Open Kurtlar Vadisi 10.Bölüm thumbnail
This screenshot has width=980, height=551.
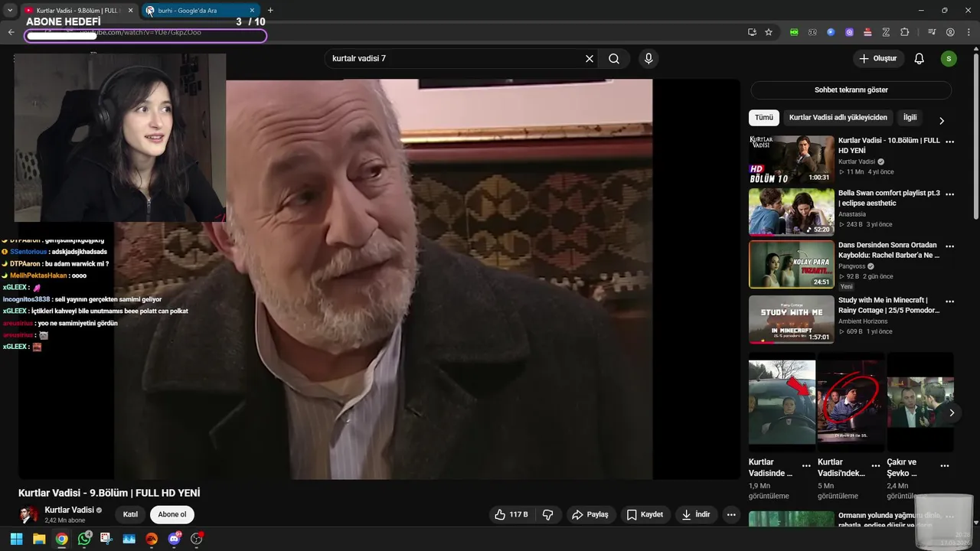(792, 159)
